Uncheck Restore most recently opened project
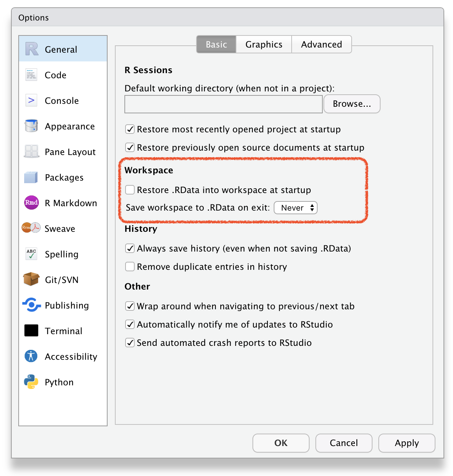 pos(130,129)
